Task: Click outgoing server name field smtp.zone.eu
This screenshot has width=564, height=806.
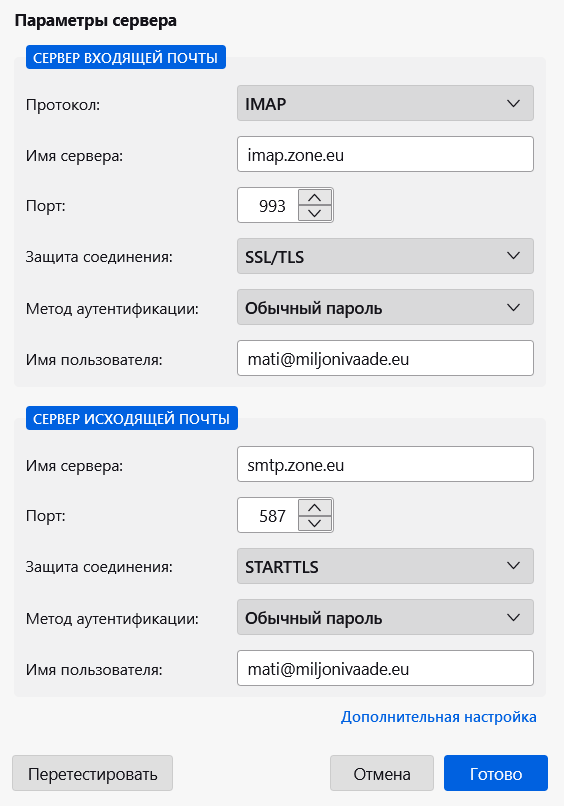Action: click(x=385, y=464)
